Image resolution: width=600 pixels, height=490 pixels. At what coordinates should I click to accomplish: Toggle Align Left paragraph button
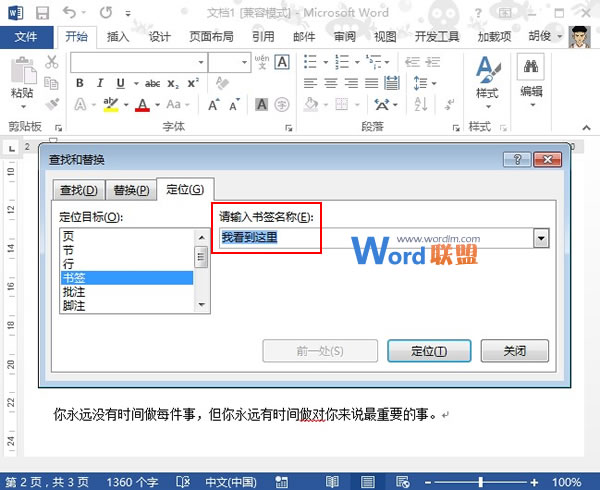pos(310,83)
